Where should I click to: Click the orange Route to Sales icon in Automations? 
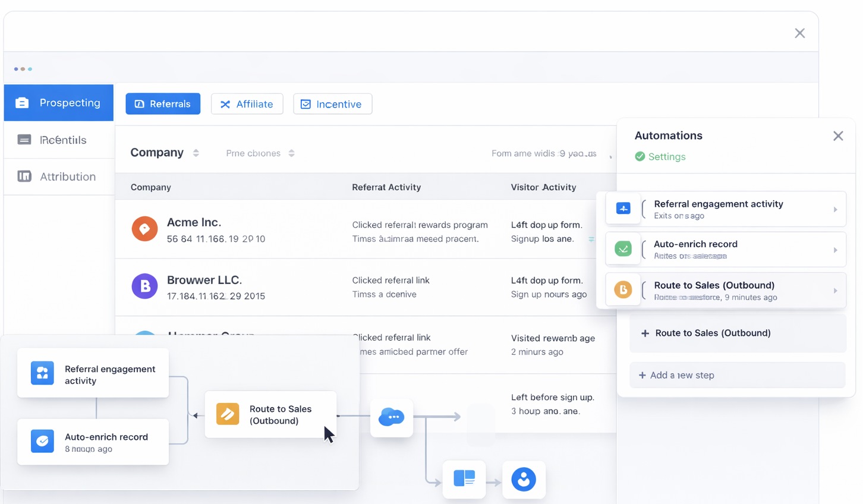[x=623, y=290]
